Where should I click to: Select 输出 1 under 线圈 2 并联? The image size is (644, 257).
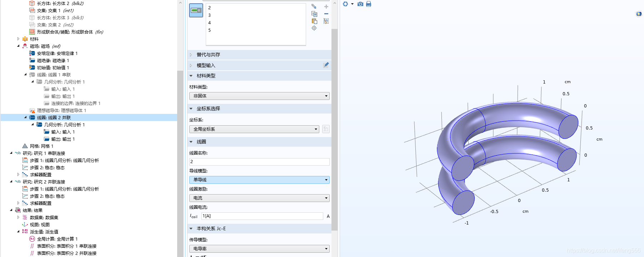(59, 139)
